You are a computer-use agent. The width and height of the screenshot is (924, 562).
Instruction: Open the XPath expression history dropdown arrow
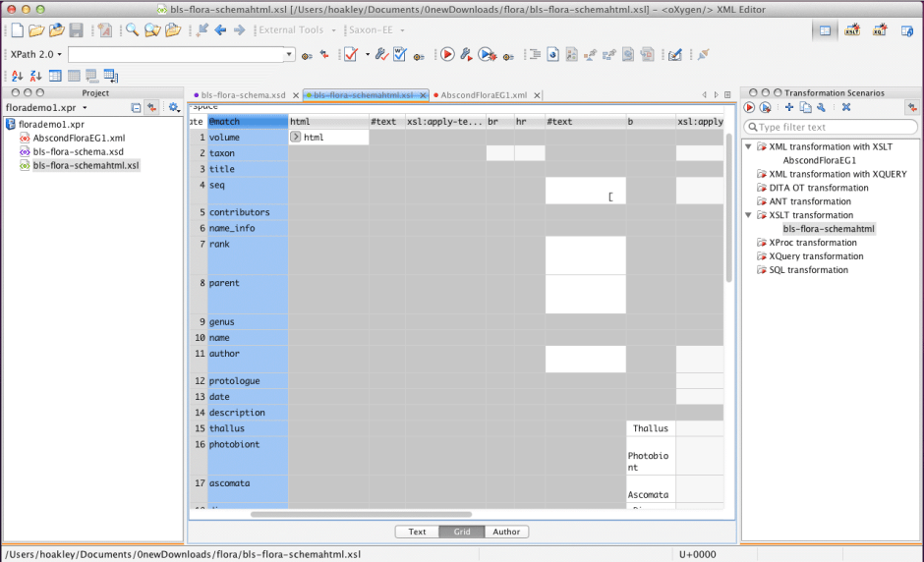[x=289, y=54]
